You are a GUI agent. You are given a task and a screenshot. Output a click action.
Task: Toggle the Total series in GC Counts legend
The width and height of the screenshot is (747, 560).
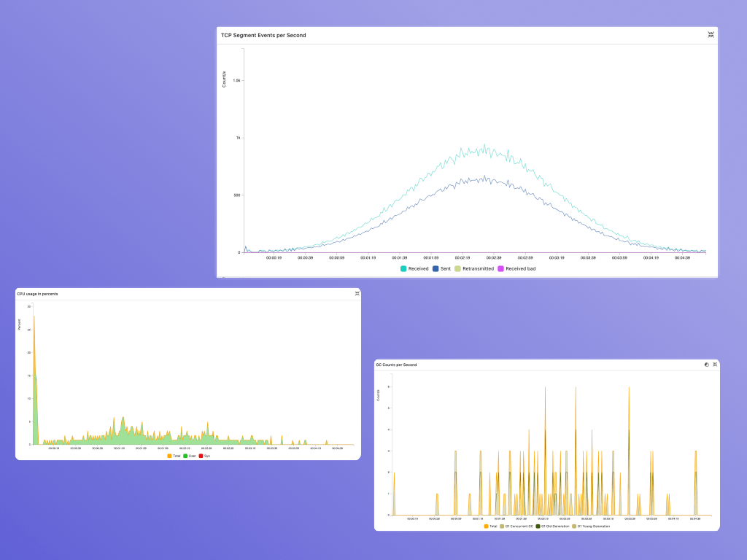click(x=490, y=526)
